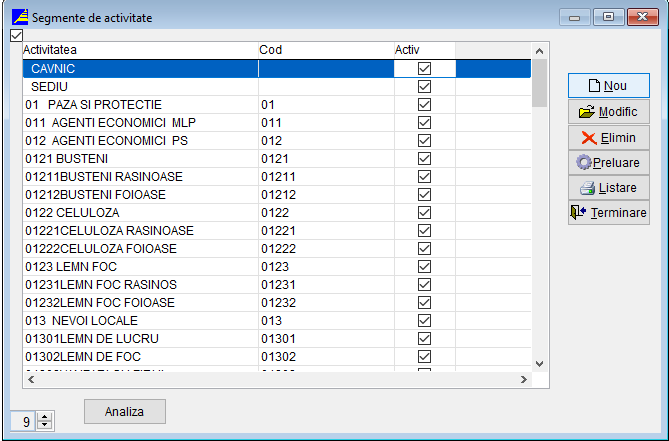This screenshot has height=441, width=669.
Task: Toggle the Activ checkbox for CAVNIC
Action: [424, 69]
